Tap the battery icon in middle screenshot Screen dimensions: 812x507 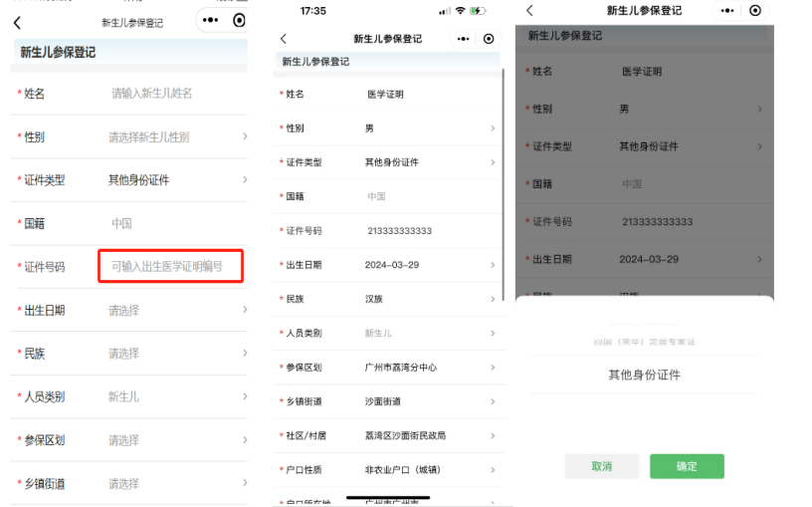[477, 11]
